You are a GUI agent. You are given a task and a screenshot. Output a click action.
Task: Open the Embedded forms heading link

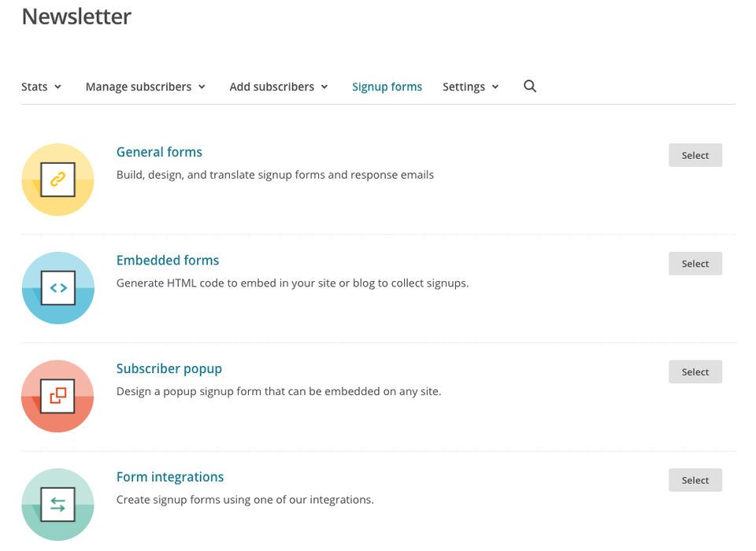(x=168, y=261)
